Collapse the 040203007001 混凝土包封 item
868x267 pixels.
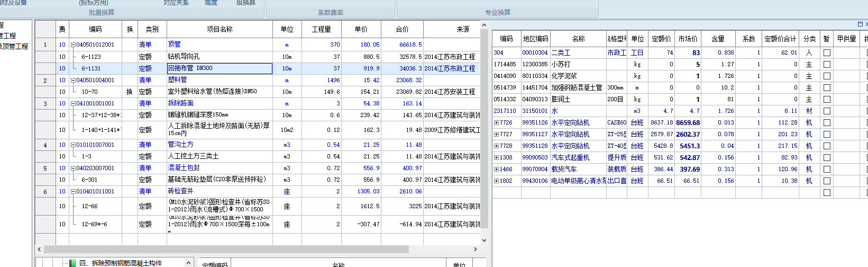coord(74,168)
